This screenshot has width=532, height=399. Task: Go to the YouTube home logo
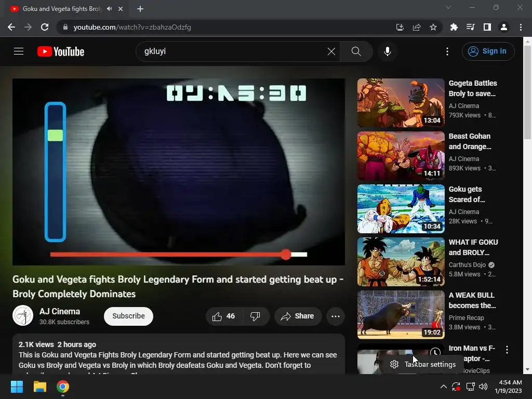[61, 51]
